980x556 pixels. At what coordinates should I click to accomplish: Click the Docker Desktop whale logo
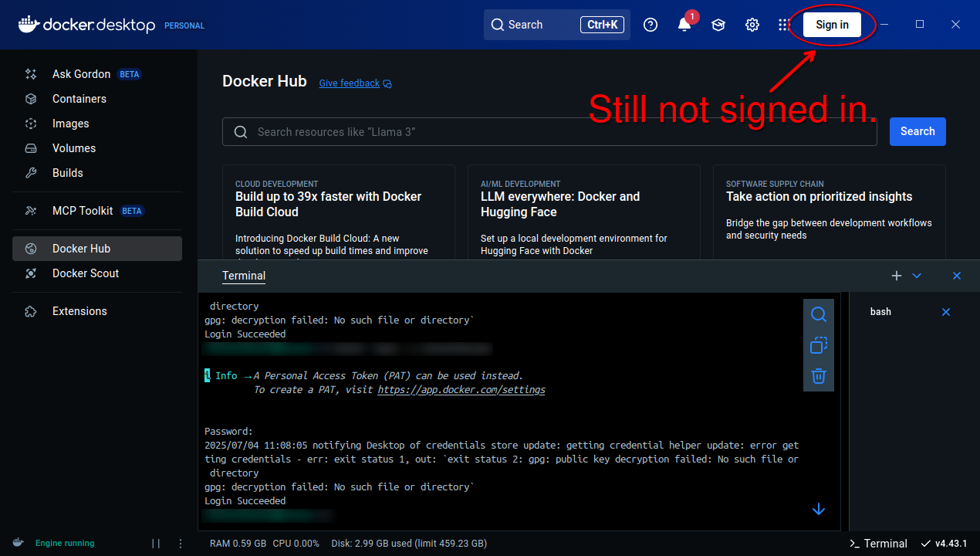[28, 25]
